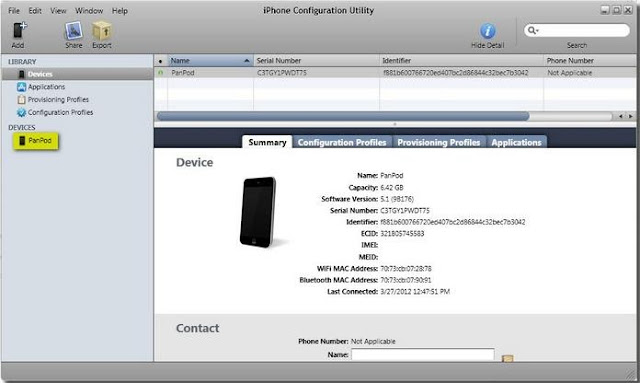Viewport: 640px width, 383px height.
Task: Click the Configuration Profiles gear icon
Action: (x=21, y=112)
